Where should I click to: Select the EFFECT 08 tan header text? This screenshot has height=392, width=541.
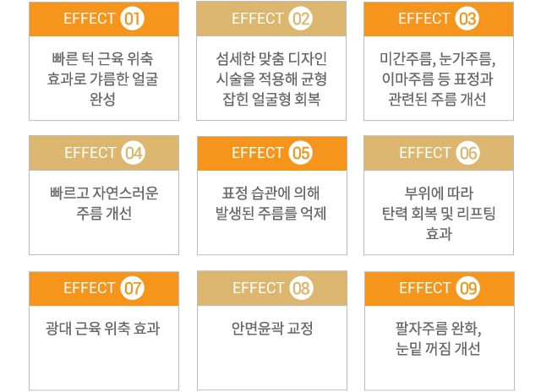(x=273, y=288)
